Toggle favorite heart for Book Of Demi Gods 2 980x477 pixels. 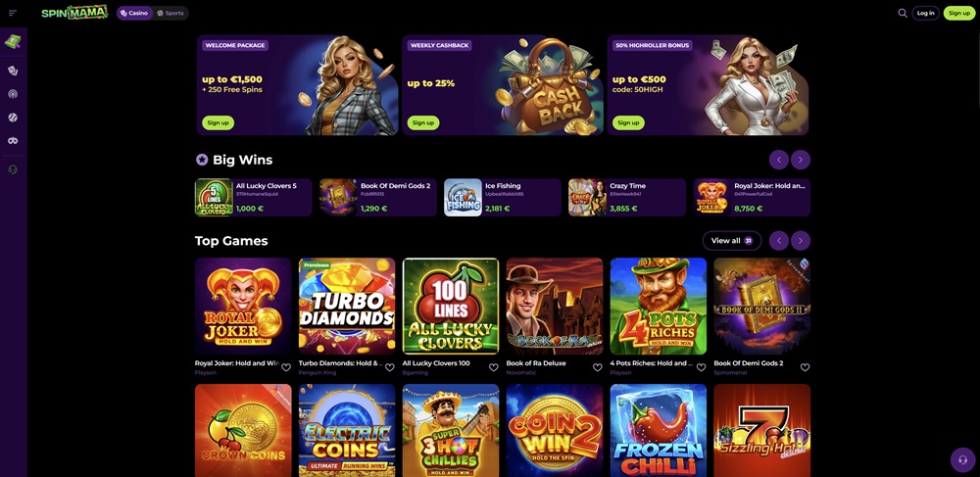click(x=805, y=367)
